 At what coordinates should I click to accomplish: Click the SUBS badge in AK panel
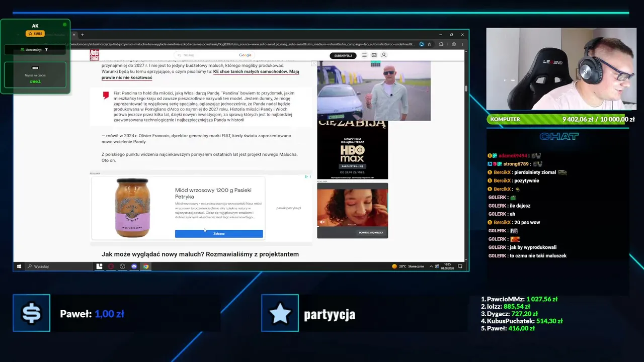point(35,34)
